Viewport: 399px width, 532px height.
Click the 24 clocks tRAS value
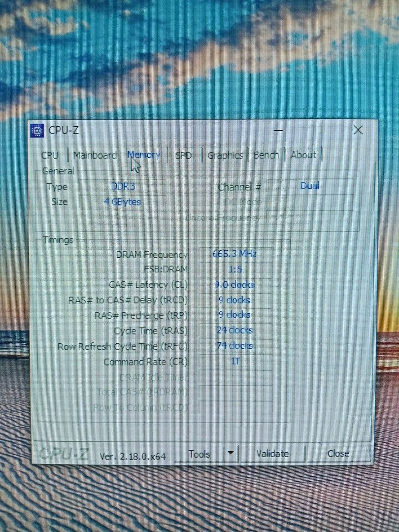point(234,331)
